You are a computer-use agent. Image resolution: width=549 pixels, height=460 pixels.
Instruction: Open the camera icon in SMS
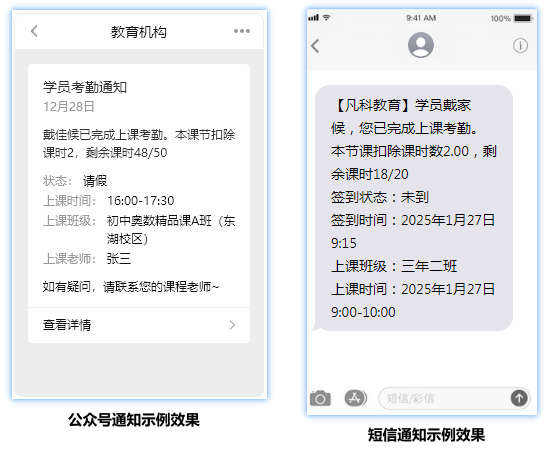320,398
